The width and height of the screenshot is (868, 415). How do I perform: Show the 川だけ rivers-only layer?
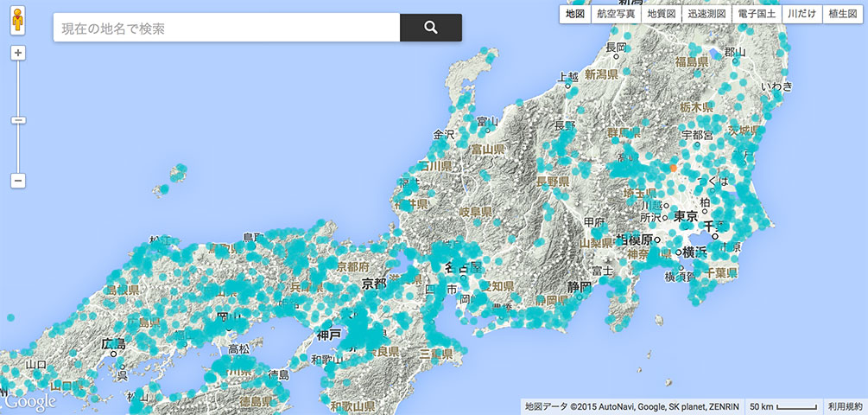801,14
